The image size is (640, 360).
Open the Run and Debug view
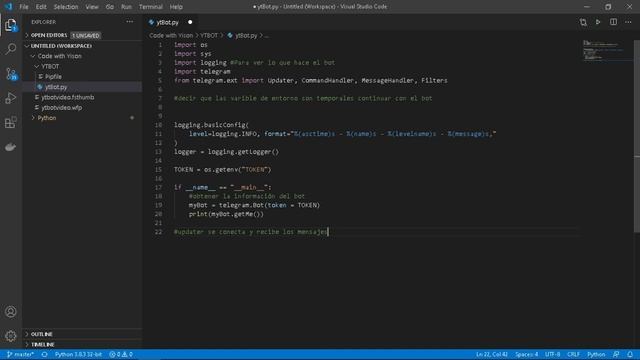click(x=11, y=98)
